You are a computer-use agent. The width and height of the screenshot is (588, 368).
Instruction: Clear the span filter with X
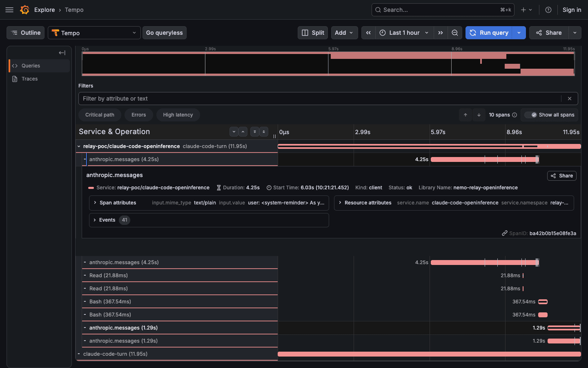click(x=570, y=99)
